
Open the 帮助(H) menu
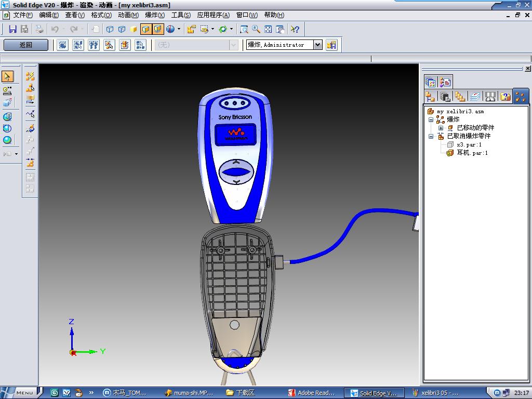pyautogui.click(x=274, y=15)
